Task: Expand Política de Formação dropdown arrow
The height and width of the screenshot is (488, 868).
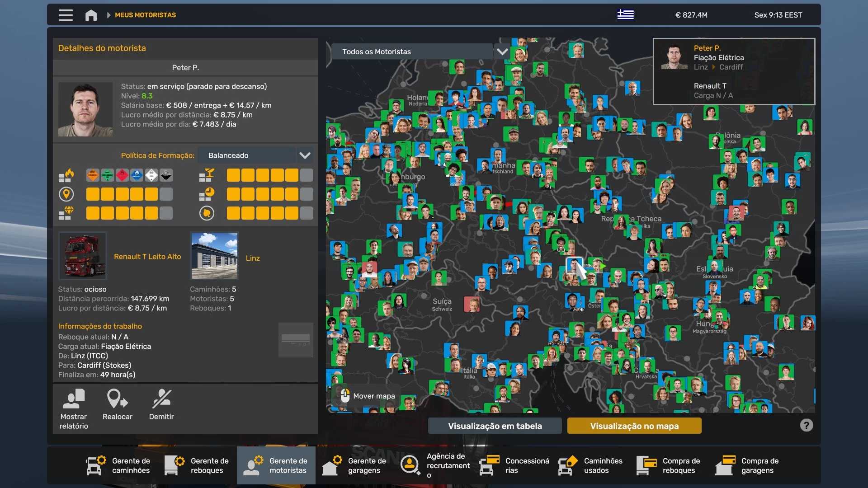Action: pyautogui.click(x=305, y=155)
